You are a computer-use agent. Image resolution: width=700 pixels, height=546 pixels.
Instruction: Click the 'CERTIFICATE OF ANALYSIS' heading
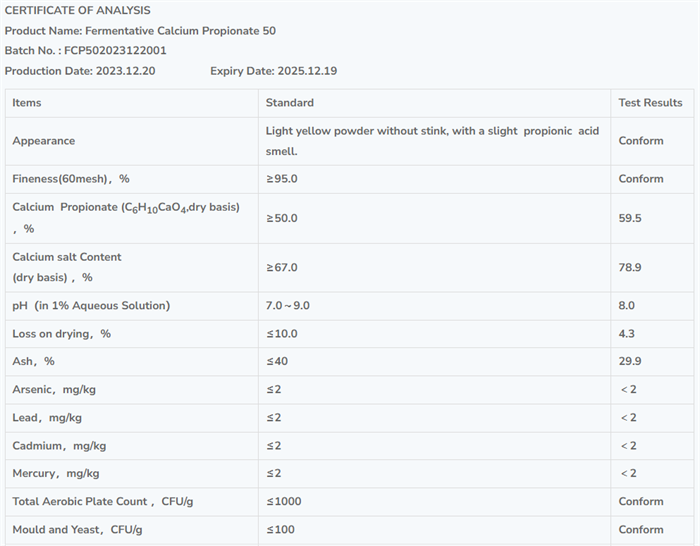coord(77,10)
